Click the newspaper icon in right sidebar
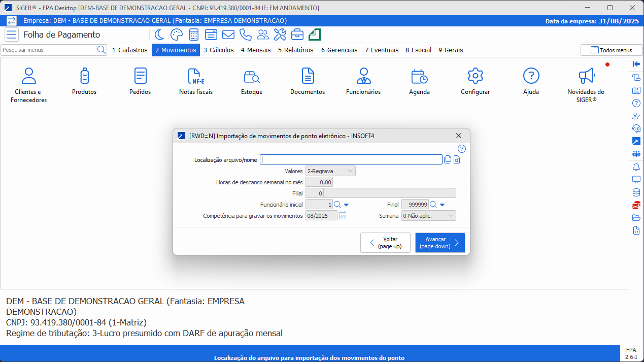Screen dimensions: 644x362 coord(636,90)
